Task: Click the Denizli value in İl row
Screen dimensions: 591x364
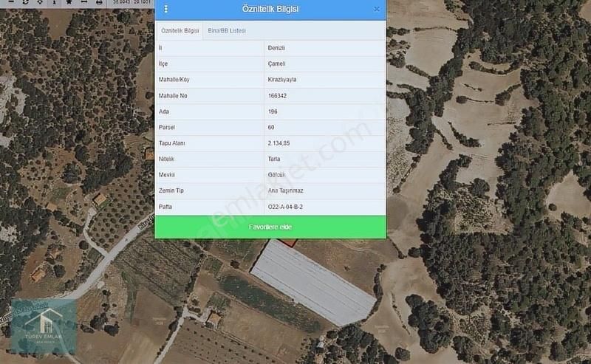Action: pyautogui.click(x=276, y=48)
